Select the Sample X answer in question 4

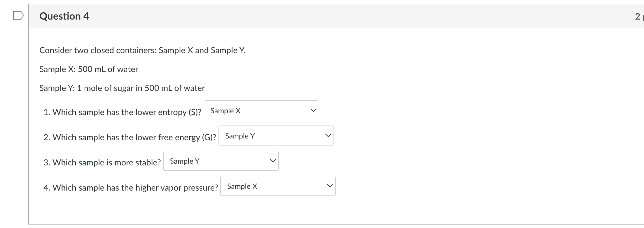click(x=242, y=186)
